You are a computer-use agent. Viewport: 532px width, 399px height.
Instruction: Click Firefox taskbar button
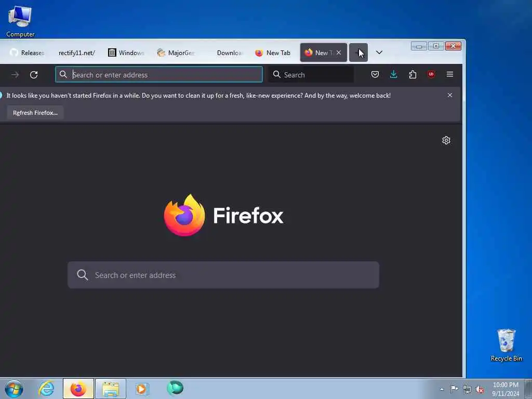coord(78,389)
